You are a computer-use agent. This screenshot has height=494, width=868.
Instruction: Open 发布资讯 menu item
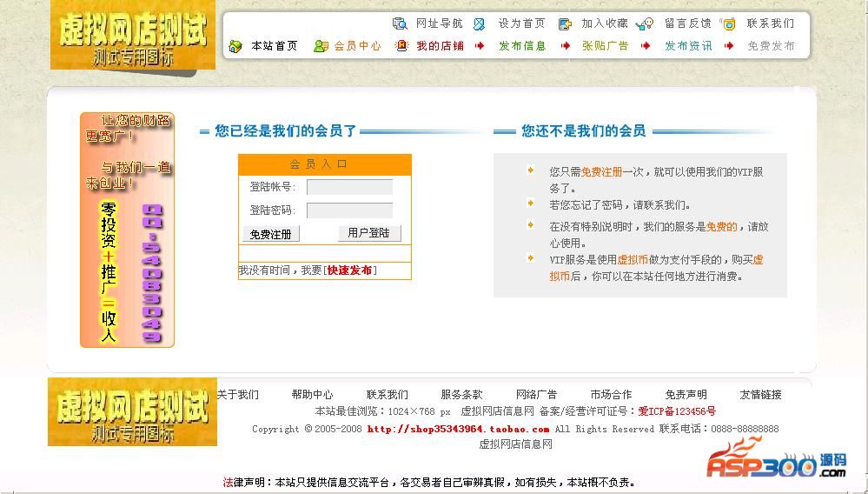coord(688,46)
